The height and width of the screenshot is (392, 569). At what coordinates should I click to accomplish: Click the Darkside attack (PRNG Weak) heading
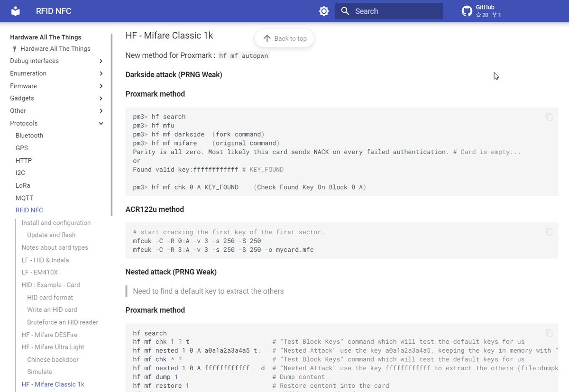click(174, 74)
